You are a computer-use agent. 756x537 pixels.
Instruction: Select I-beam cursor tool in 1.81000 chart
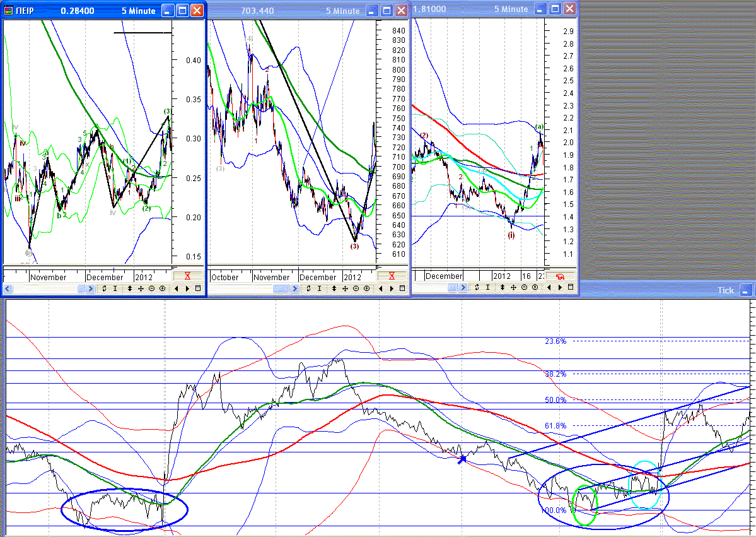pos(487,287)
